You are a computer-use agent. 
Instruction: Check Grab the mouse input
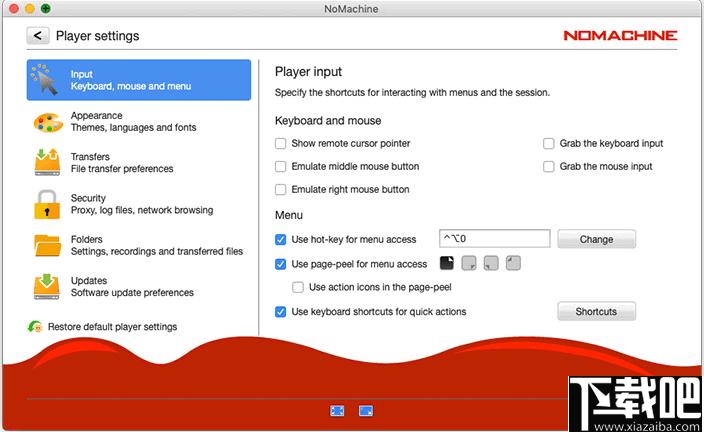pyautogui.click(x=549, y=167)
